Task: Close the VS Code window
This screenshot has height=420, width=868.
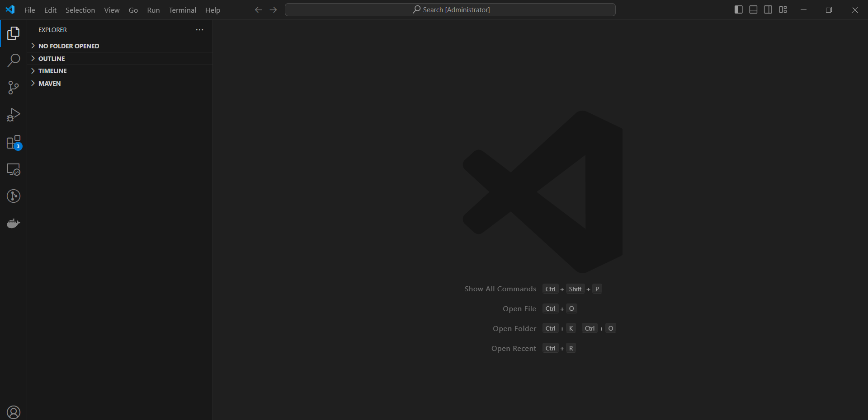Action: [x=855, y=9]
